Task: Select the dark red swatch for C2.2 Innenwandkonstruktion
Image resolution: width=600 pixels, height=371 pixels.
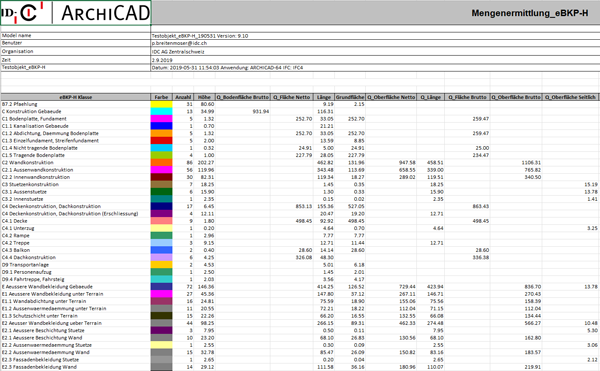Action: pos(161,177)
